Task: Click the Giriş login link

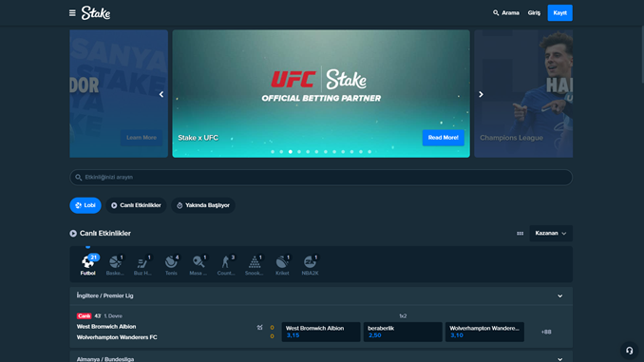Action: (534, 13)
